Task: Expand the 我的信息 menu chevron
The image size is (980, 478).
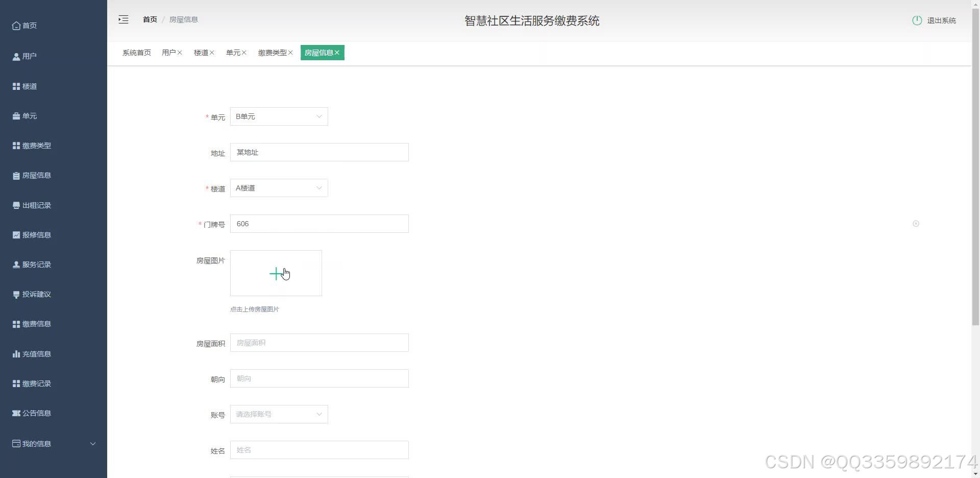Action: click(93, 444)
